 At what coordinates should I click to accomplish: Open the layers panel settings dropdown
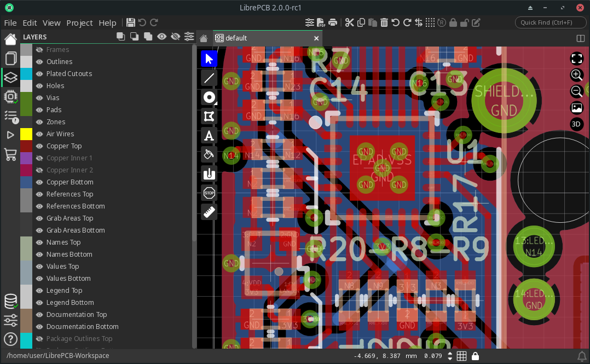point(189,37)
